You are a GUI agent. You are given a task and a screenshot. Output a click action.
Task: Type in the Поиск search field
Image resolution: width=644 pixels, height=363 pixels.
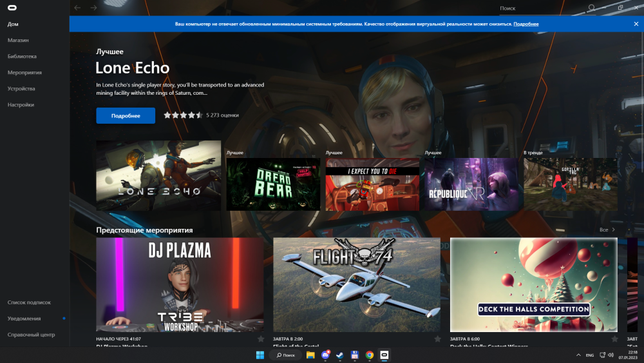click(541, 8)
